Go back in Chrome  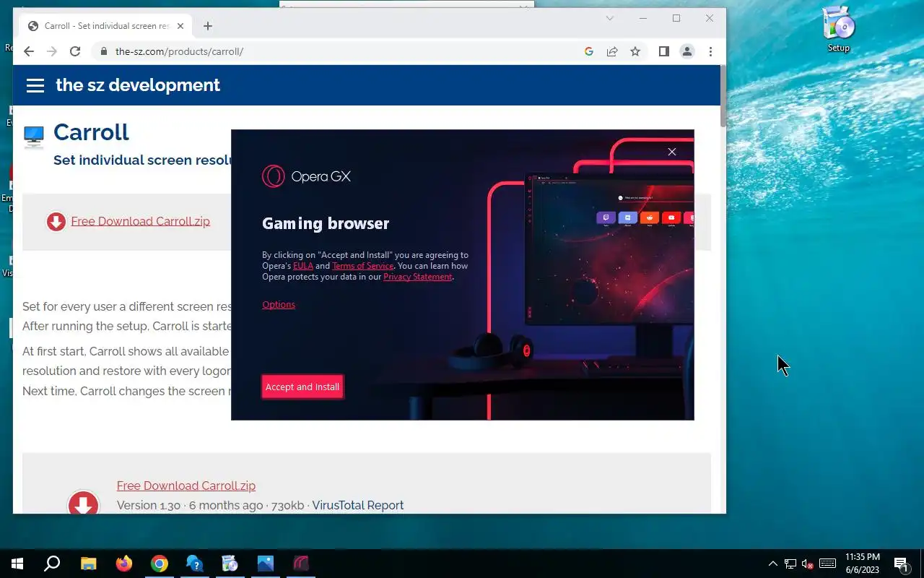tap(29, 51)
